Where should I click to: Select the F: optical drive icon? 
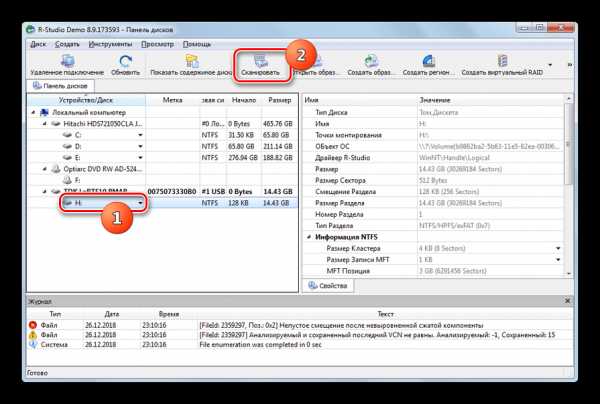pos(67,180)
